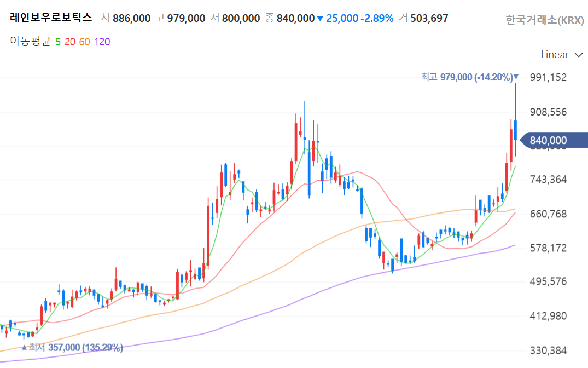Click the low price value 800,000

(241, 18)
